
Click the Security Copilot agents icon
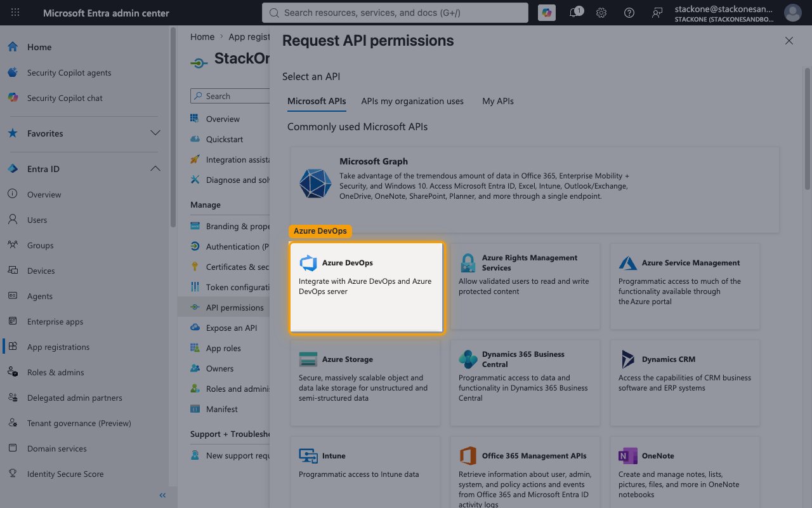point(13,72)
